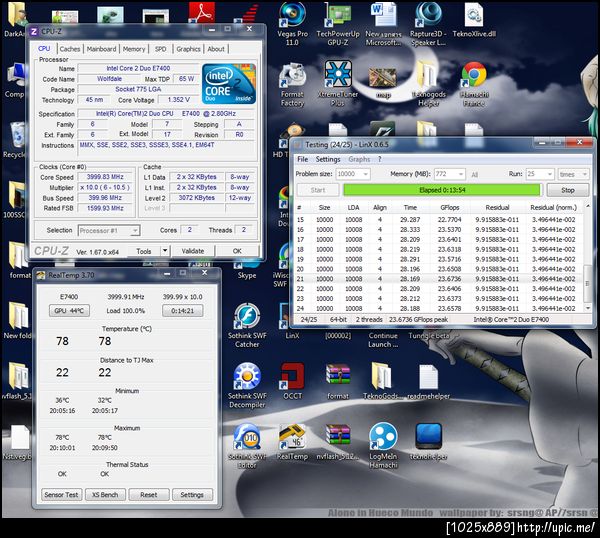This screenshot has width=600, height=538.
Task: Open the File menu in LinX
Action: (302, 159)
